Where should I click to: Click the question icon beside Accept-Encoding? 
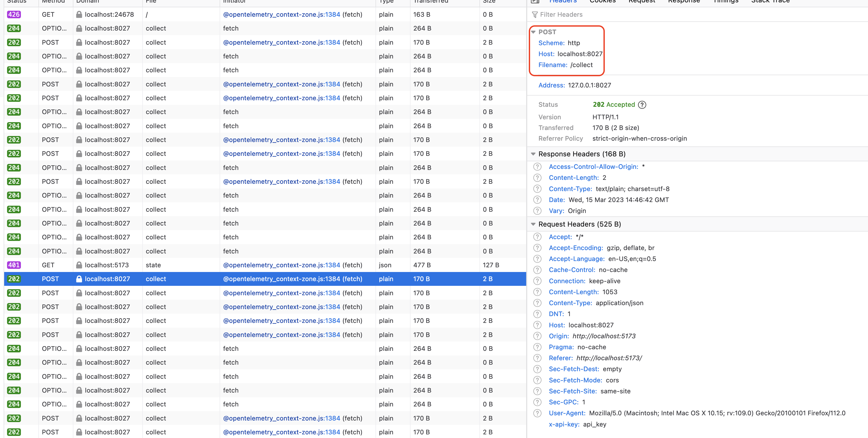[x=537, y=248]
